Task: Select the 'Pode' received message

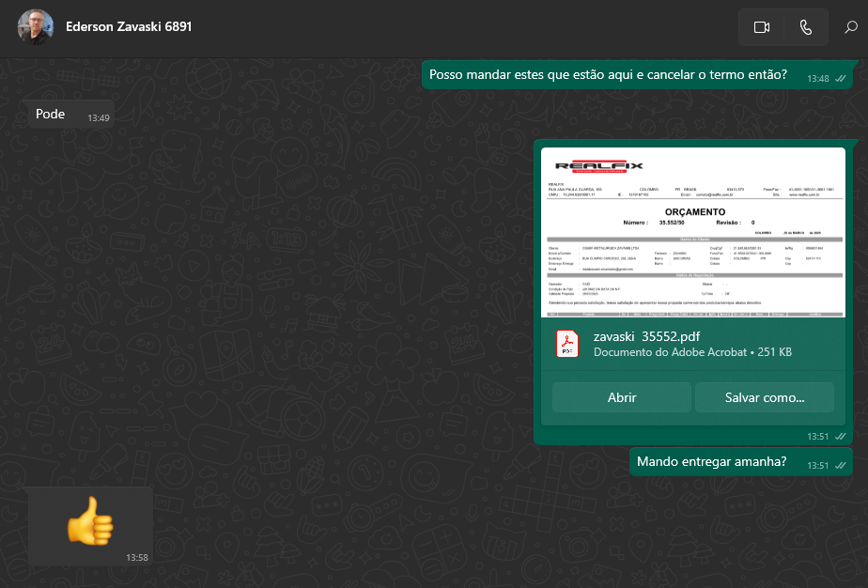Action: click(51, 115)
